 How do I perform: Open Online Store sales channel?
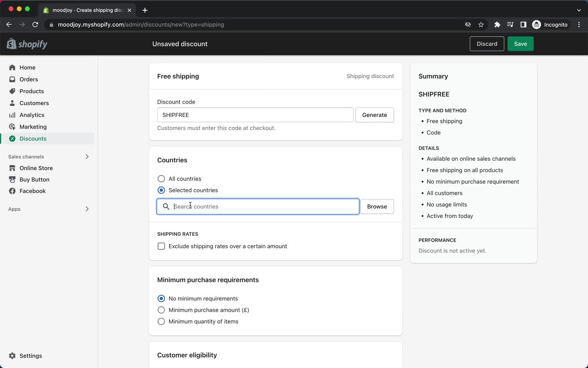(36, 168)
